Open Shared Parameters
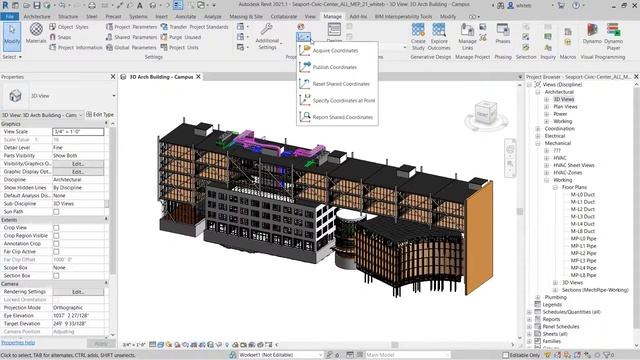This screenshot has height=360, width=640. (131, 37)
